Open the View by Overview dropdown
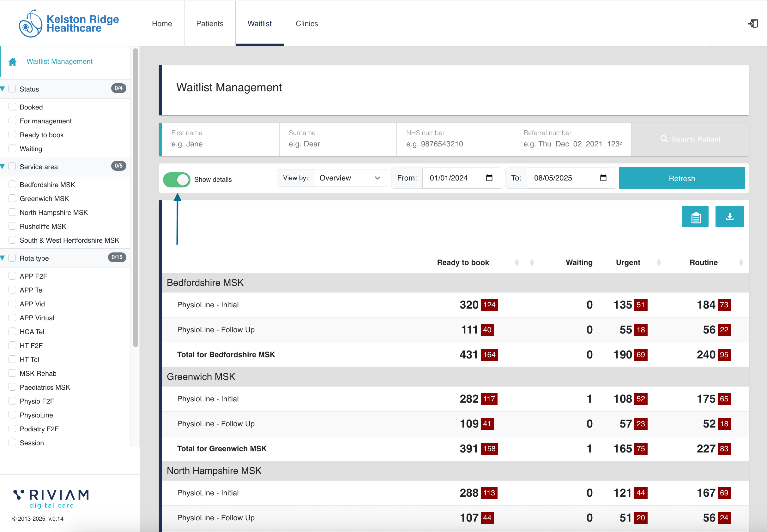This screenshot has width=767, height=532. pyautogui.click(x=349, y=178)
